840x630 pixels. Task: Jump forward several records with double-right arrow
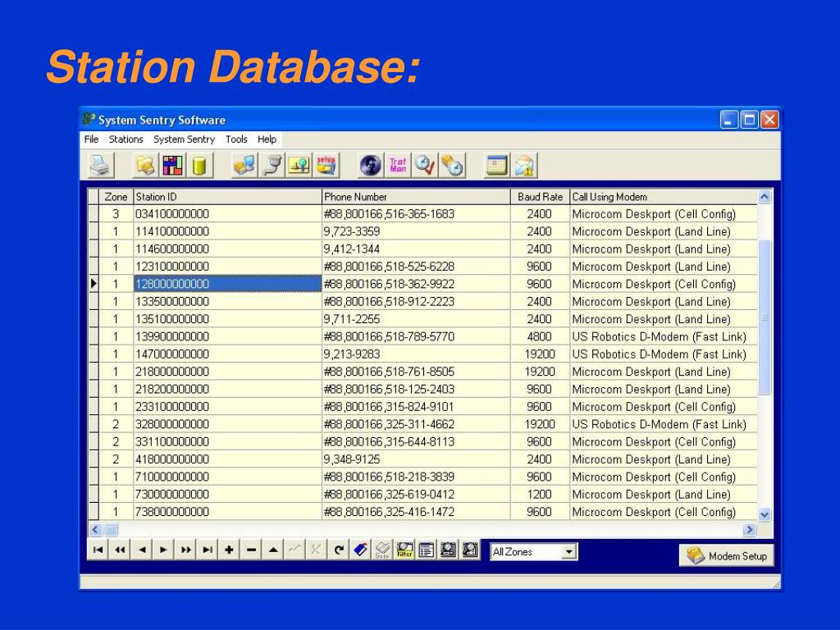(186, 550)
